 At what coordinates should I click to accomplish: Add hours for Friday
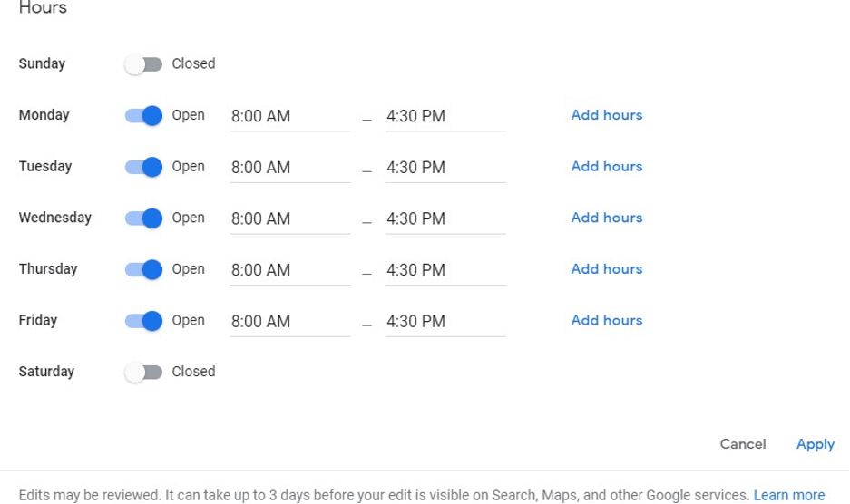(607, 320)
